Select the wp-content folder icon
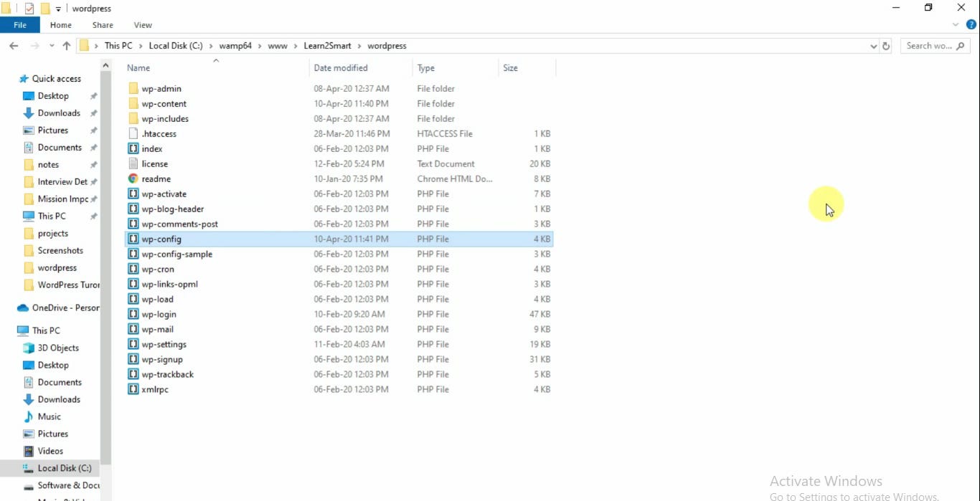Viewport: 980px width, 501px height. 133,104
